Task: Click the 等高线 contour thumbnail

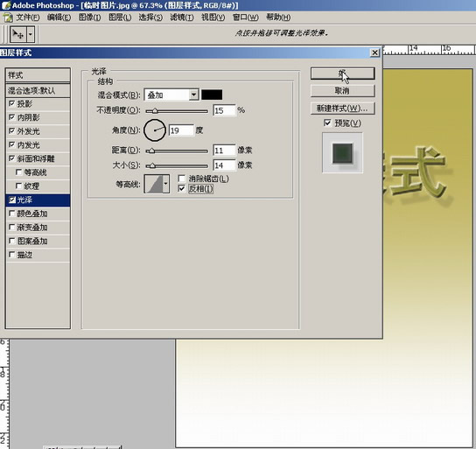Action: (153, 184)
